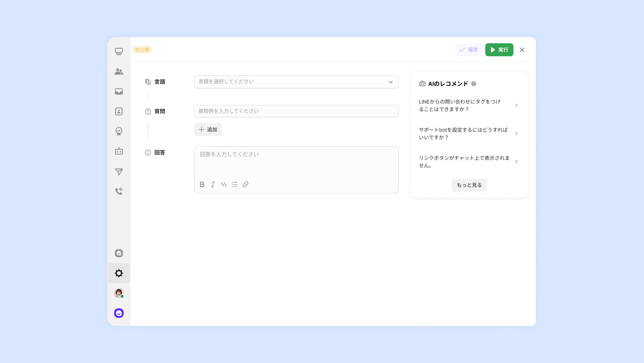Focus the 質問 example input field
This screenshot has width=644, height=363.
pos(296,111)
